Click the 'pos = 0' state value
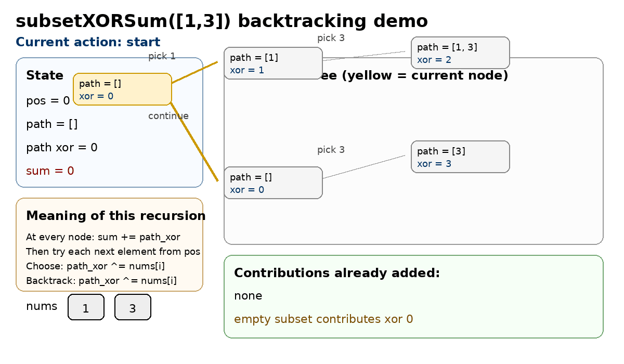This screenshot has height=364, width=624. click(x=48, y=101)
